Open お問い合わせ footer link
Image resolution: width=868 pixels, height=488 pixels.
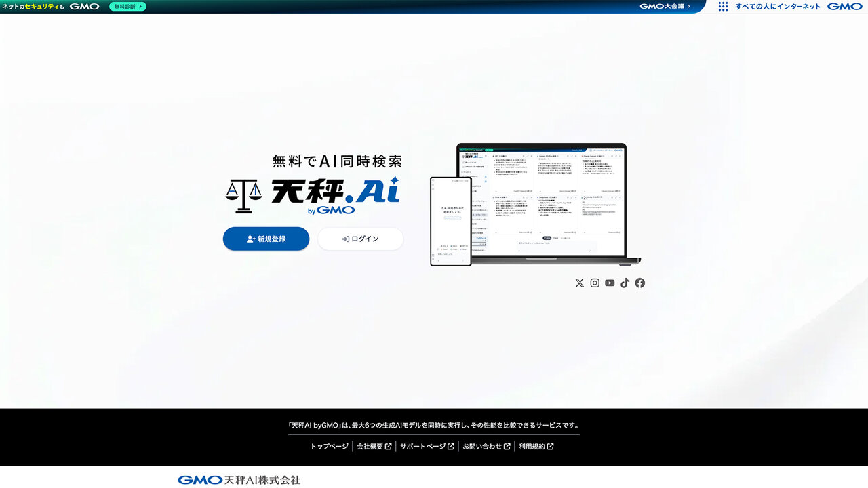point(486,446)
